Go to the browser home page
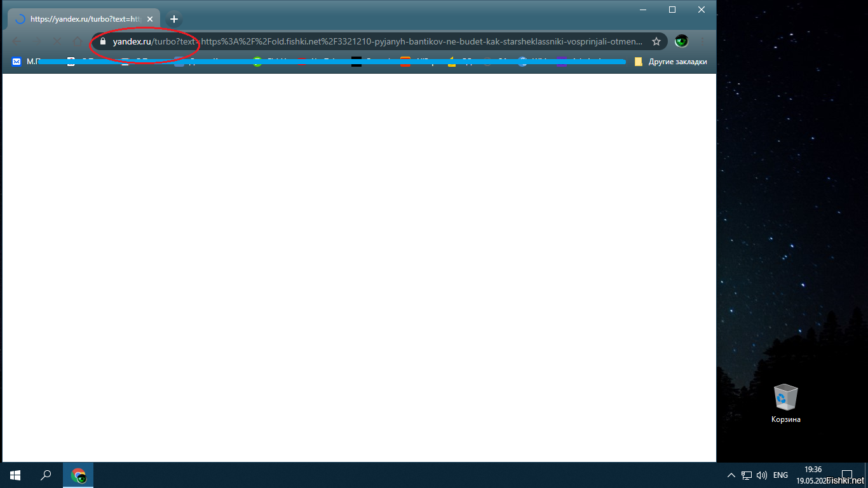868x488 pixels. click(78, 41)
